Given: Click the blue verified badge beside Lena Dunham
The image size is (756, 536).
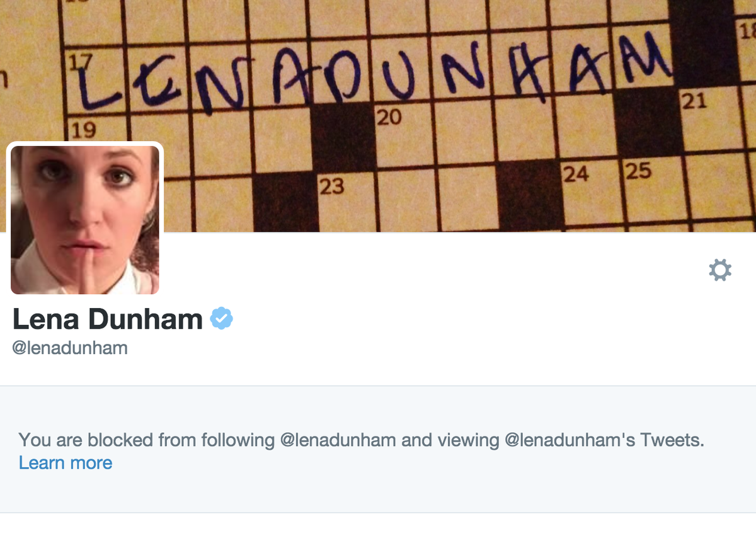Looking at the screenshot, I should click(221, 319).
